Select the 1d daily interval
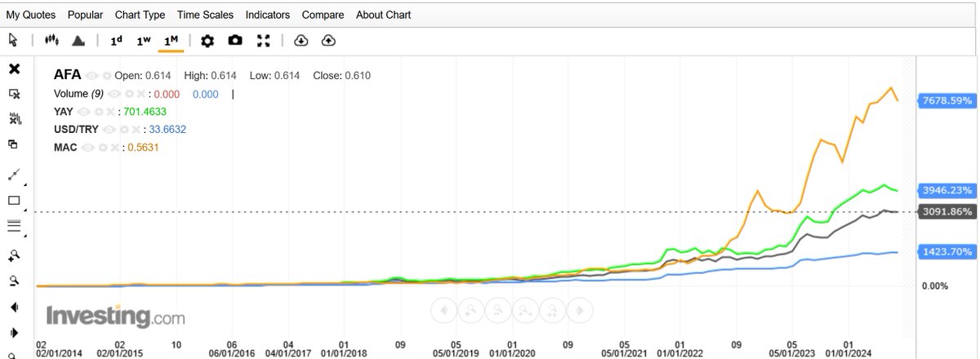The image size is (980, 359). coord(117,40)
